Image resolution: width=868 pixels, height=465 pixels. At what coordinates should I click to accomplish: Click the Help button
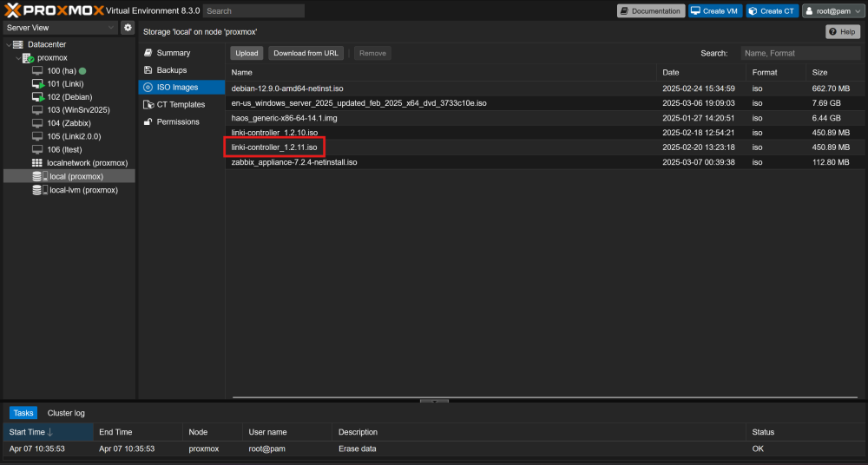[843, 32]
